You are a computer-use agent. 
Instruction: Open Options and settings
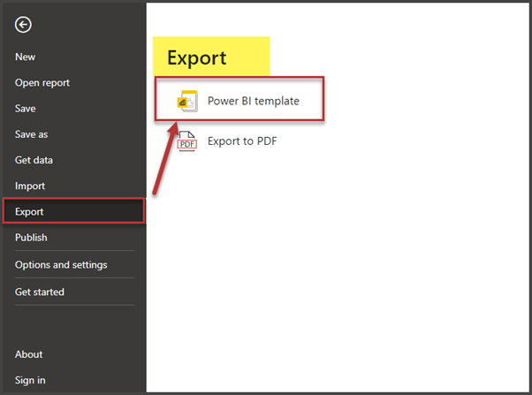(61, 265)
